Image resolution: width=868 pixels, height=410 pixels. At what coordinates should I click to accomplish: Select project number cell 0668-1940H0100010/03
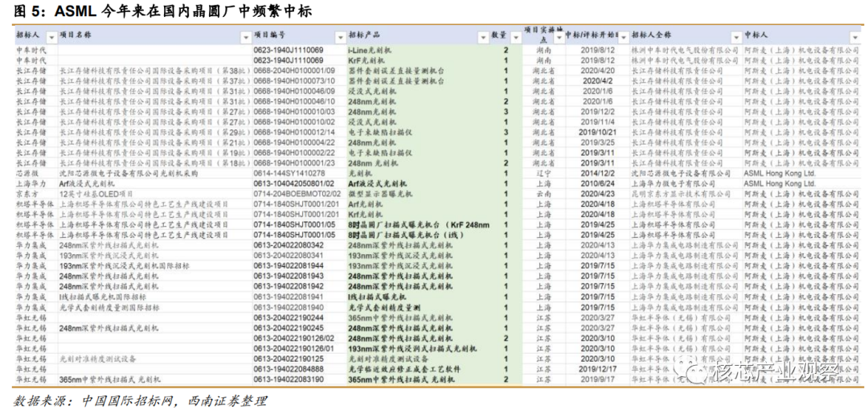pyautogui.click(x=294, y=112)
